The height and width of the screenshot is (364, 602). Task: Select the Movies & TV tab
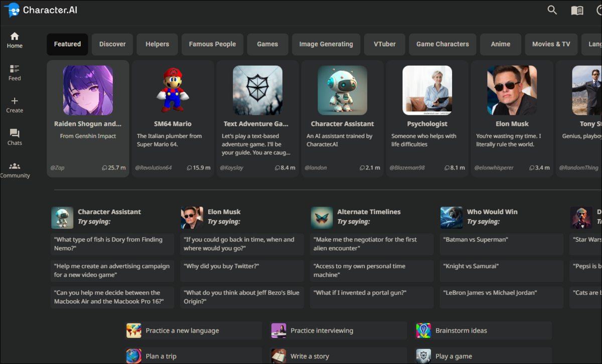pyautogui.click(x=551, y=44)
